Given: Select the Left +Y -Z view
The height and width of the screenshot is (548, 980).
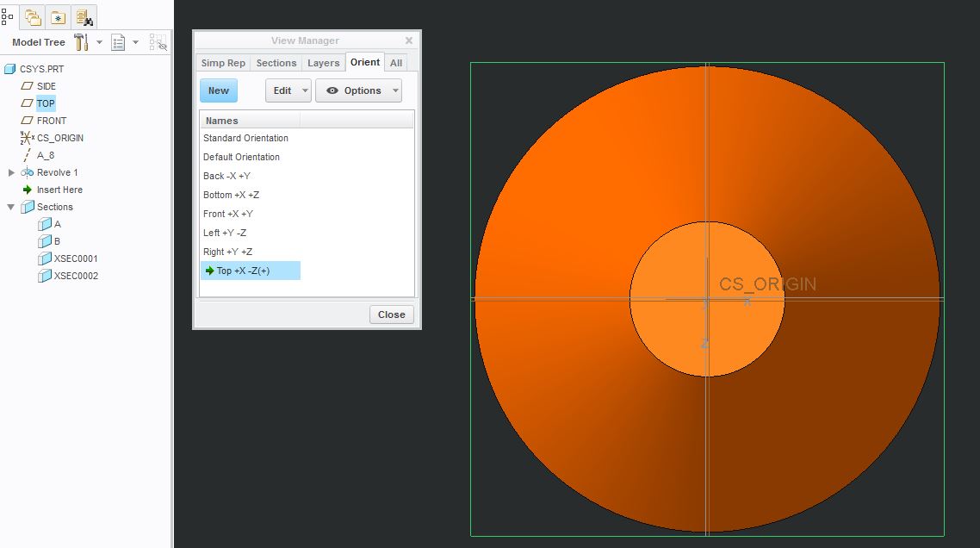Looking at the screenshot, I should pyautogui.click(x=225, y=233).
